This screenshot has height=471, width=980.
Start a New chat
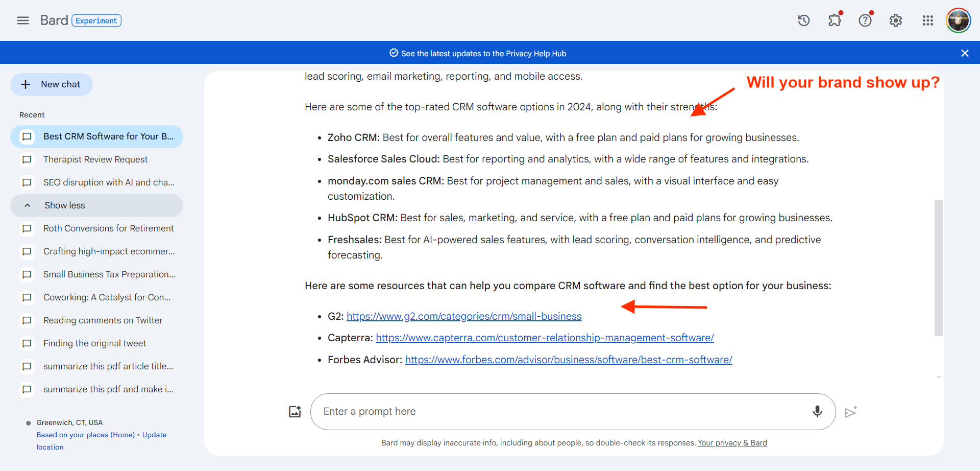(52, 84)
